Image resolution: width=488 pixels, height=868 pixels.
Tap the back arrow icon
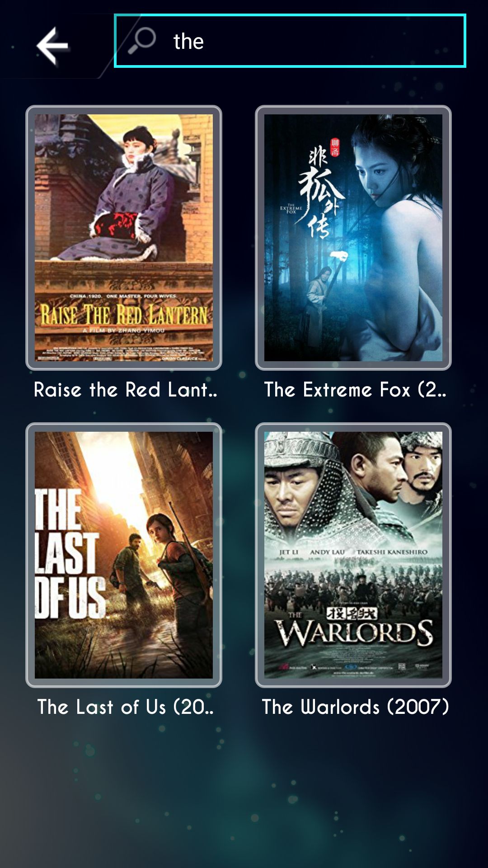(52, 45)
